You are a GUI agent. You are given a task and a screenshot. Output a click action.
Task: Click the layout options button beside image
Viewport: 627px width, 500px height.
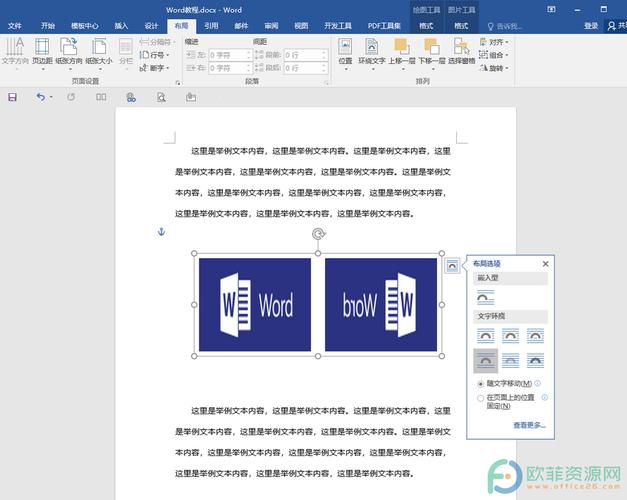[x=452, y=266]
